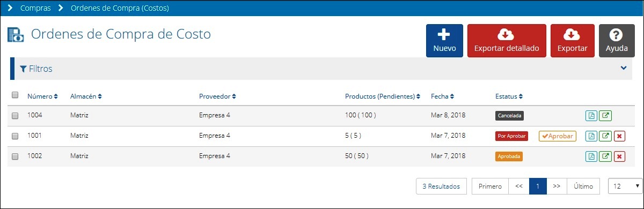Click the Exportar detallado button
Viewport: 644px width, 209px height.
click(x=507, y=41)
